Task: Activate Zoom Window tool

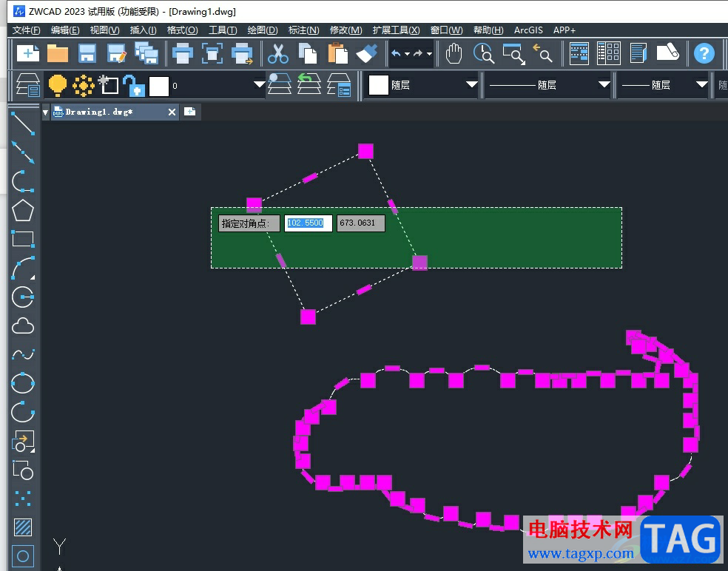Action: pos(513,53)
